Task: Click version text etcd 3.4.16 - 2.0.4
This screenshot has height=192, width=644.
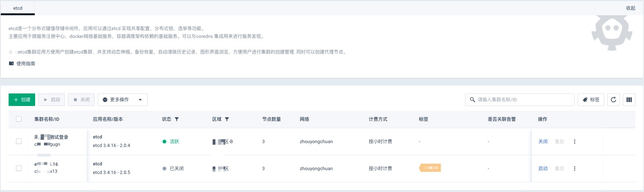Action: (112, 145)
